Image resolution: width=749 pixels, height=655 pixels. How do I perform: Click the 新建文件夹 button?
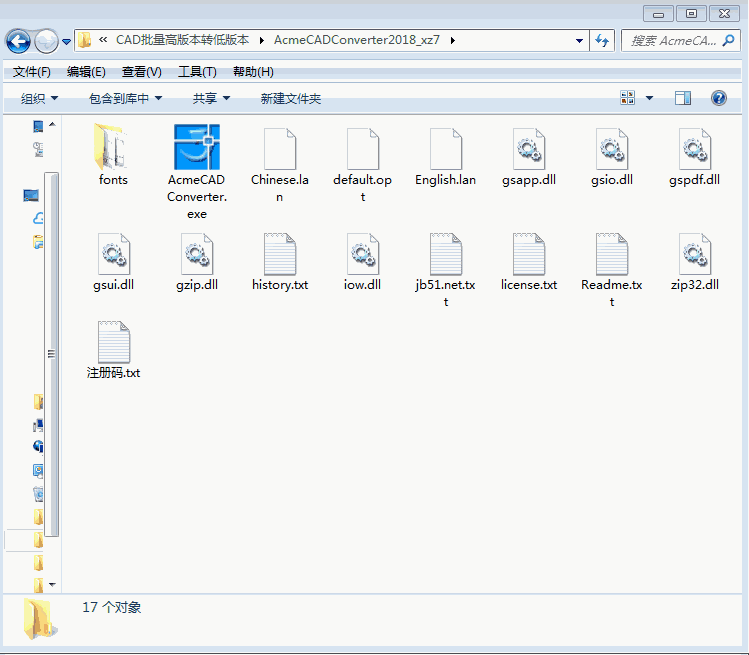click(290, 98)
